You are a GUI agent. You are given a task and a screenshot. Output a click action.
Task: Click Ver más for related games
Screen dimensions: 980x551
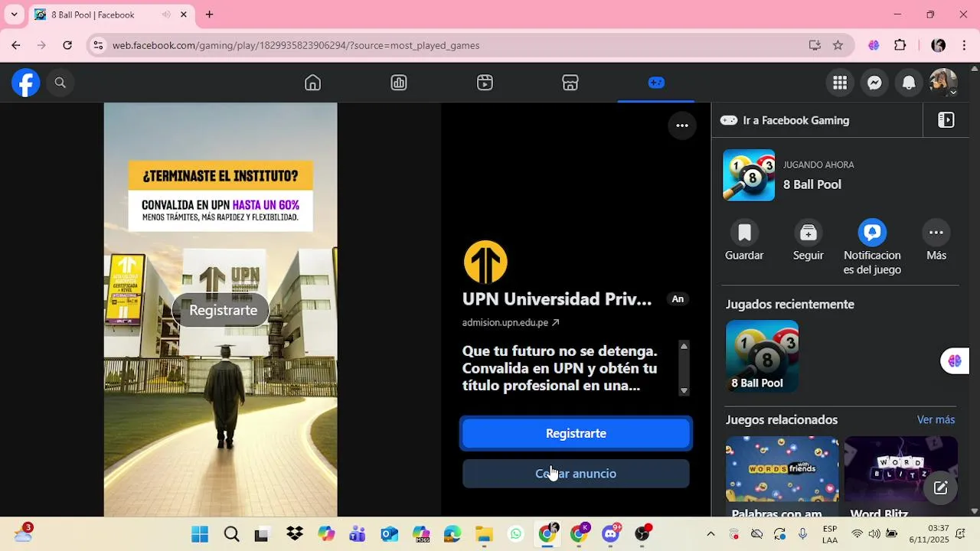pos(936,419)
